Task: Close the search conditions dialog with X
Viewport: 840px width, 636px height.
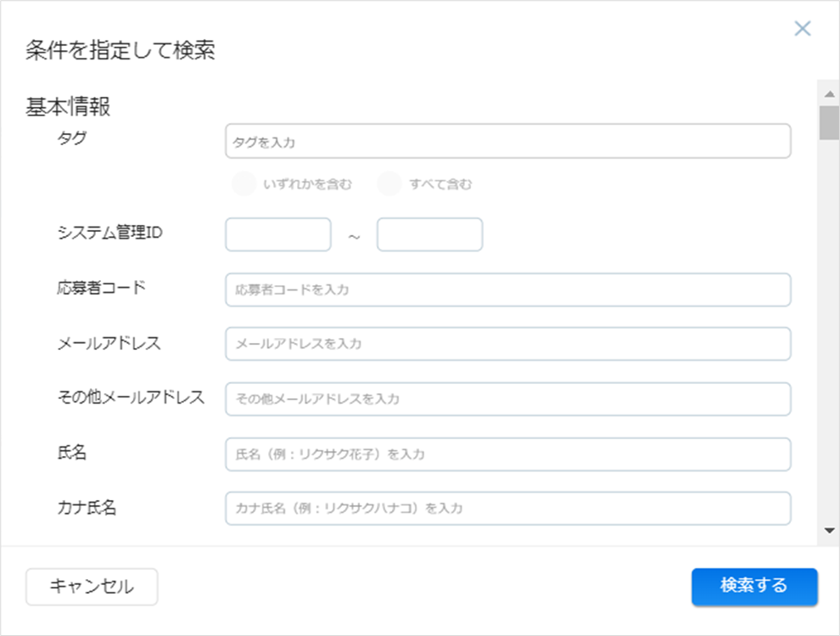Action: [802, 29]
